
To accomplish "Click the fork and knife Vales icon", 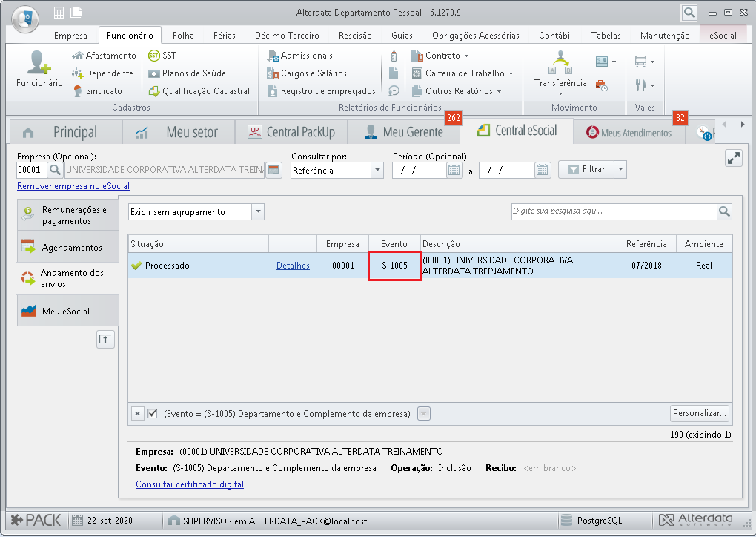I will (640, 85).
